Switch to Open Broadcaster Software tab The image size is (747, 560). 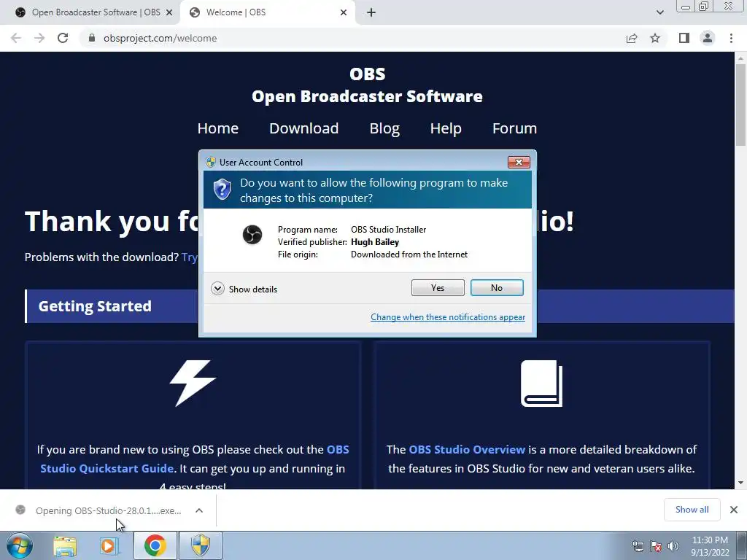(90, 12)
